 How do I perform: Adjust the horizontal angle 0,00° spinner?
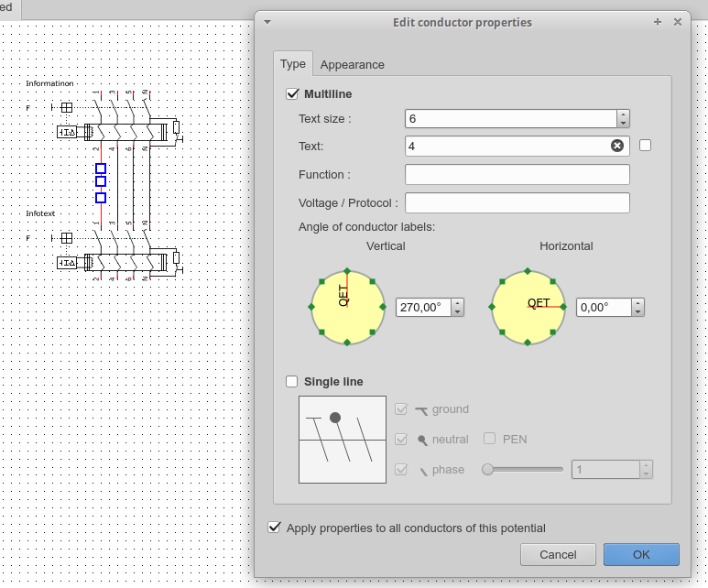point(638,308)
